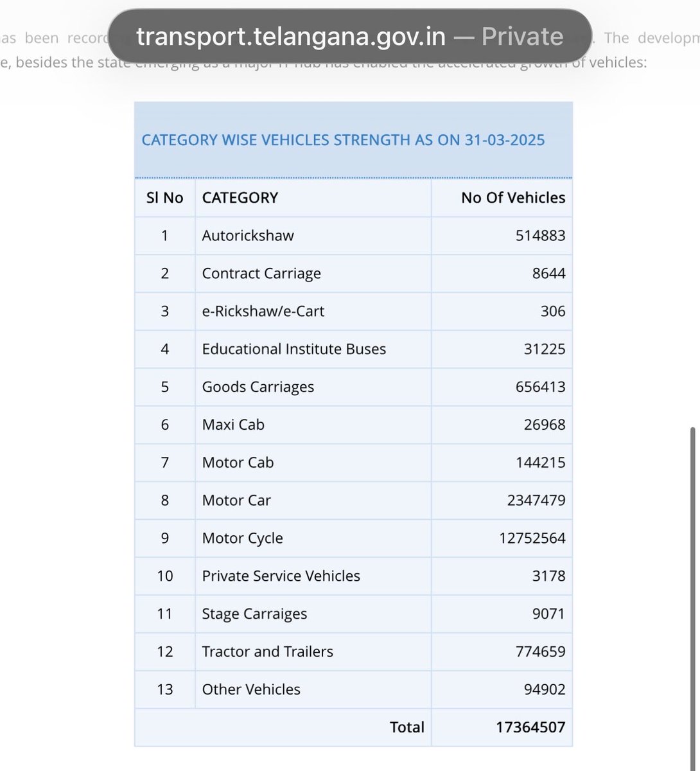The height and width of the screenshot is (771, 700).
Task: Select the value 656413
Action: [540, 387]
